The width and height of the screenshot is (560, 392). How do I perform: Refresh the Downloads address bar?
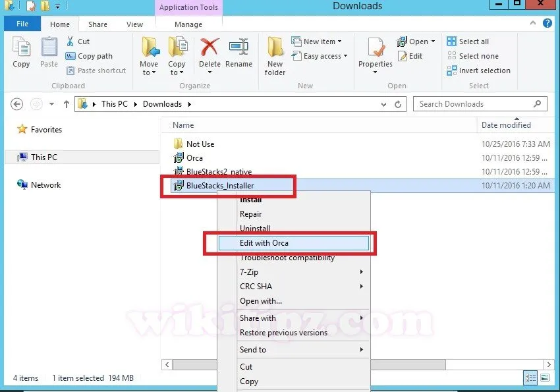click(398, 104)
